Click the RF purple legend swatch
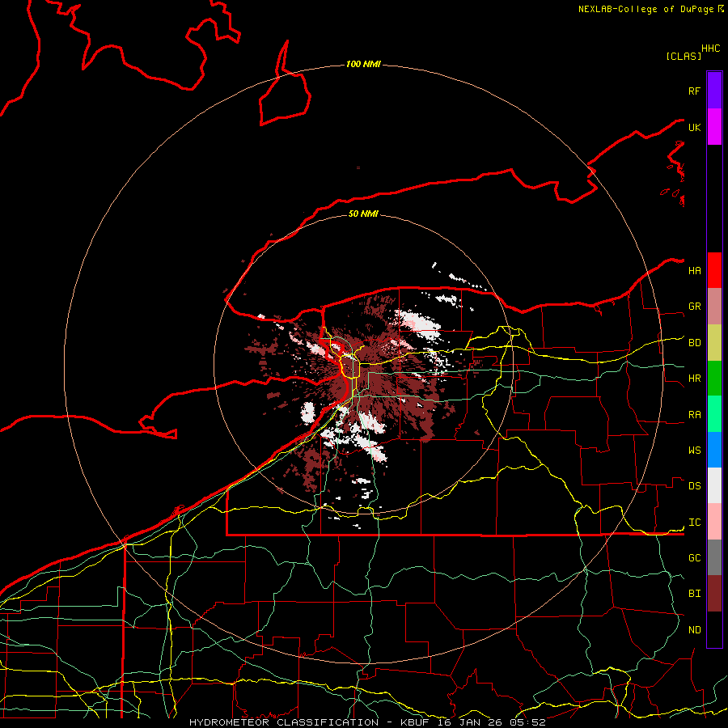This screenshot has height=728, width=728. [714, 91]
